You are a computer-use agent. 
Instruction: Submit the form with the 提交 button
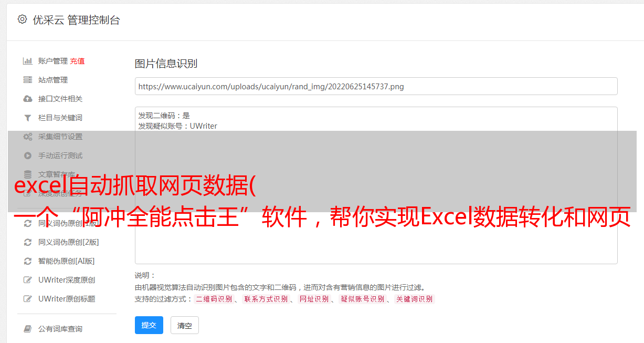pyautogui.click(x=149, y=325)
